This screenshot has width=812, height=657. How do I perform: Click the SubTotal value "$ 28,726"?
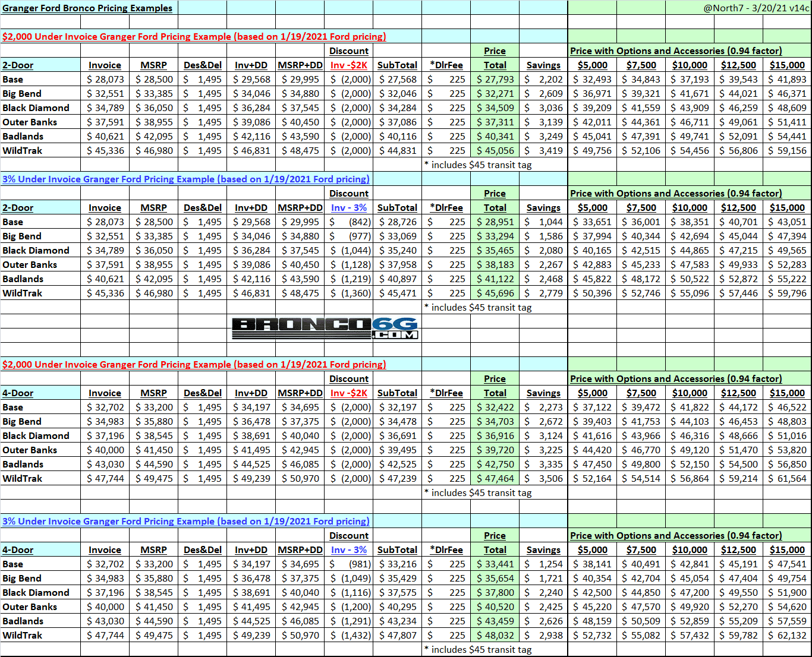398,222
